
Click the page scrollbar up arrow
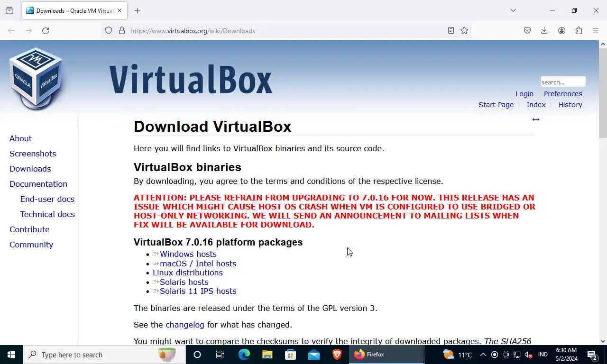tap(603, 44)
